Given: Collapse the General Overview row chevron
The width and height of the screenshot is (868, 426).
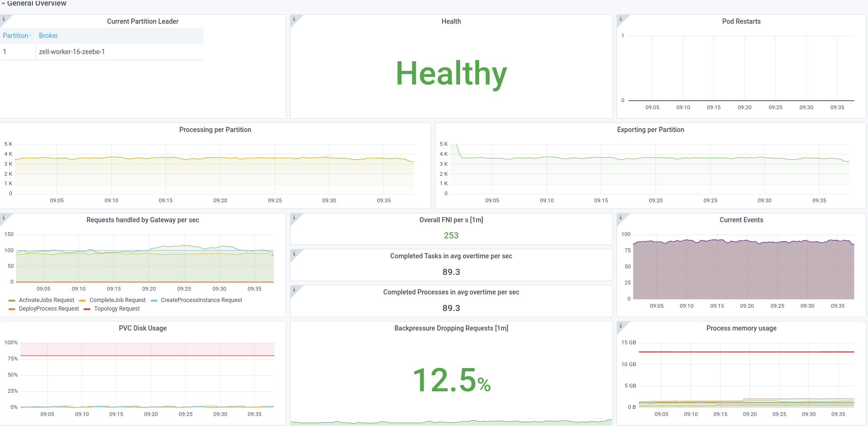Looking at the screenshot, I should [x=3, y=3].
